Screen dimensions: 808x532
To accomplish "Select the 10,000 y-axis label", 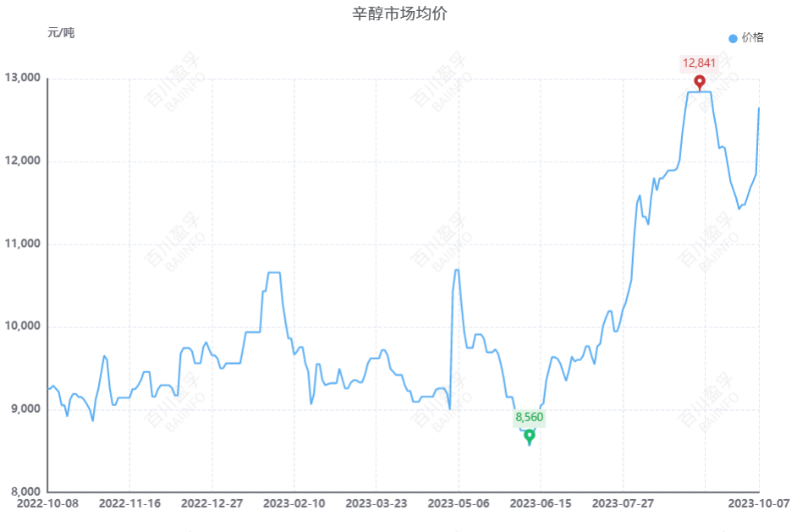I will click(x=23, y=326).
